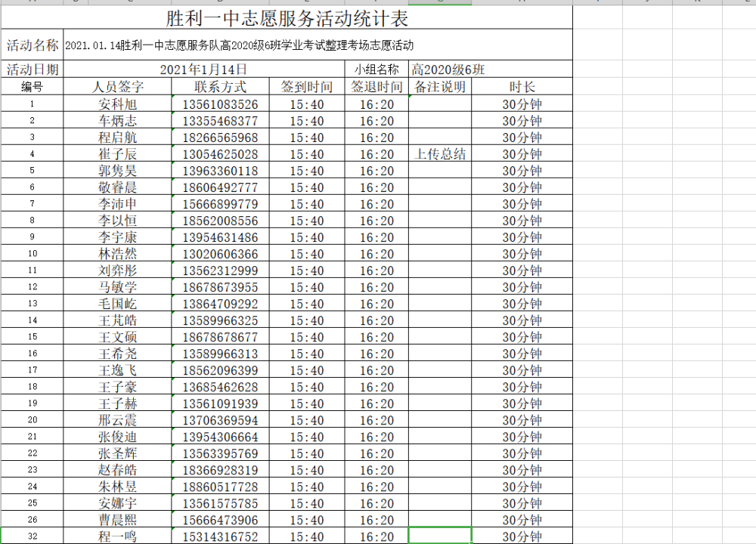Select the name cell 王文硕
The height and width of the screenshot is (544, 756).
pyautogui.click(x=118, y=336)
